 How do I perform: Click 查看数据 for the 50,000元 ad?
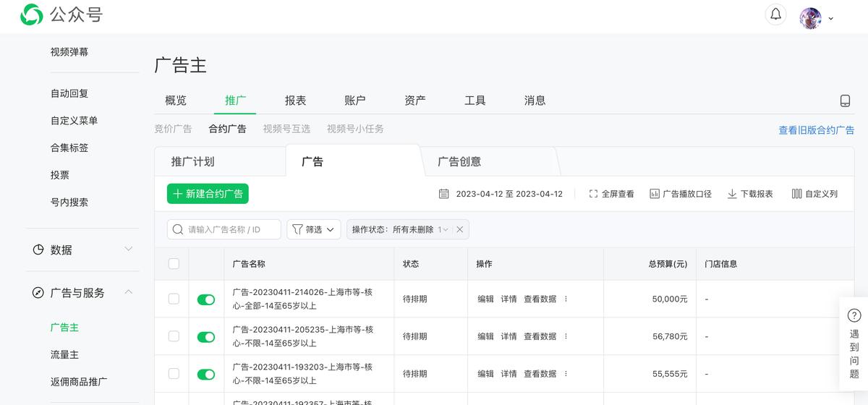540,299
